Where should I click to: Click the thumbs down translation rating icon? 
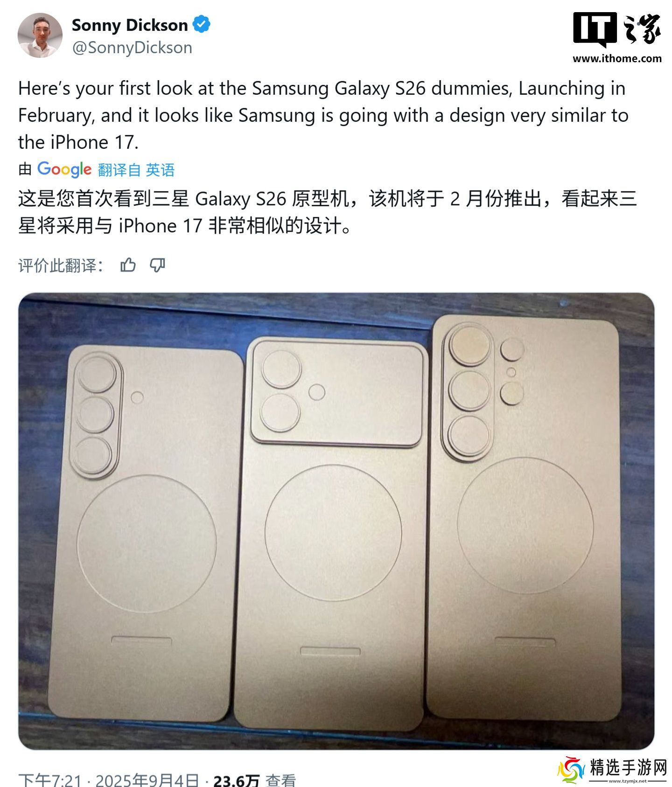tap(157, 265)
